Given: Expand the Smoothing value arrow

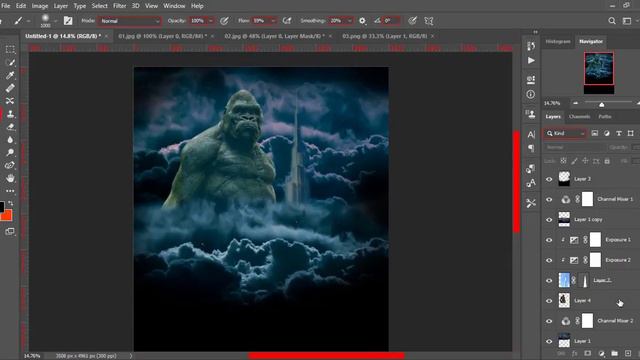Looking at the screenshot, I should click(x=350, y=21).
